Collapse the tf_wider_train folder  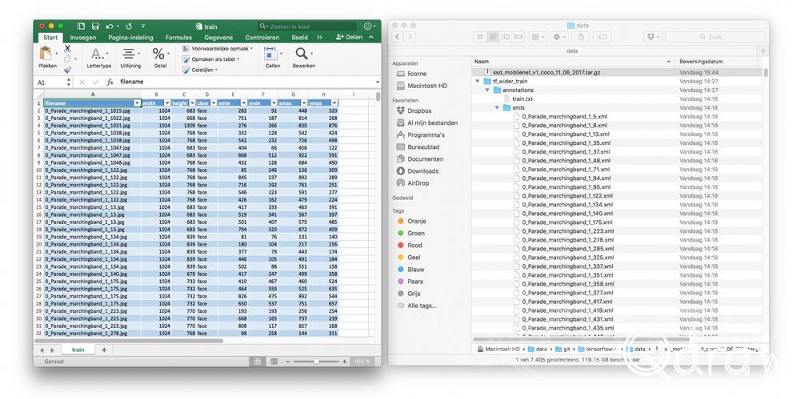pyautogui.click(x=478, y=81)
